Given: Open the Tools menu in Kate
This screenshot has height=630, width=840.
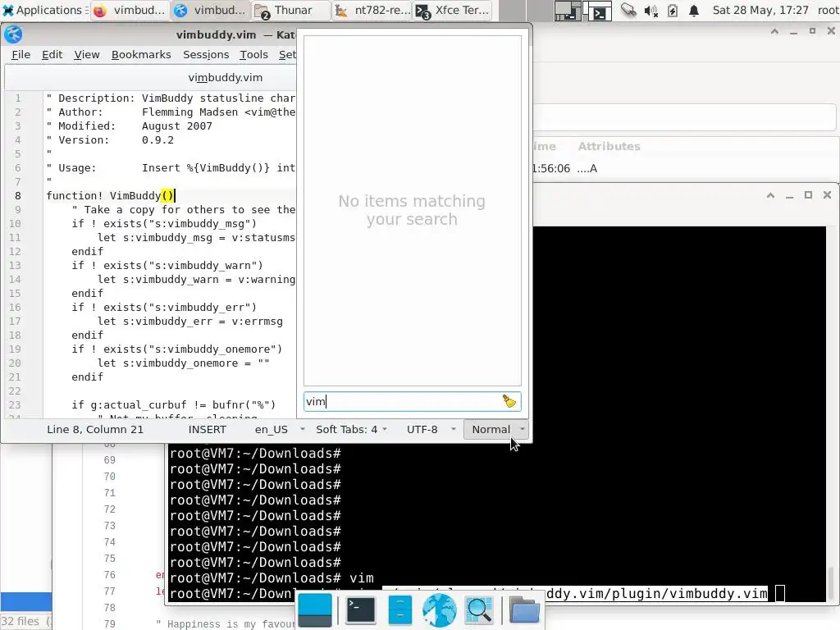Looking at the screenshot, I should click(x=253, y=55).
